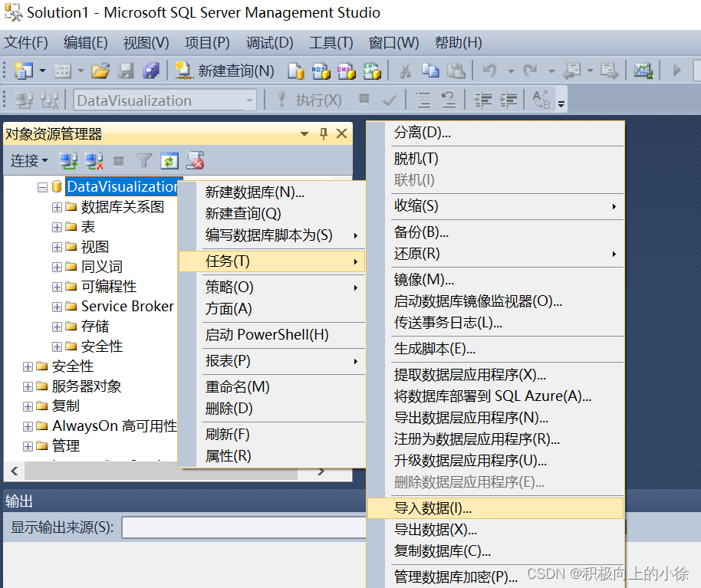
Task: Close the 对象资源管理器 panel
Action: (x=341, y=133)
